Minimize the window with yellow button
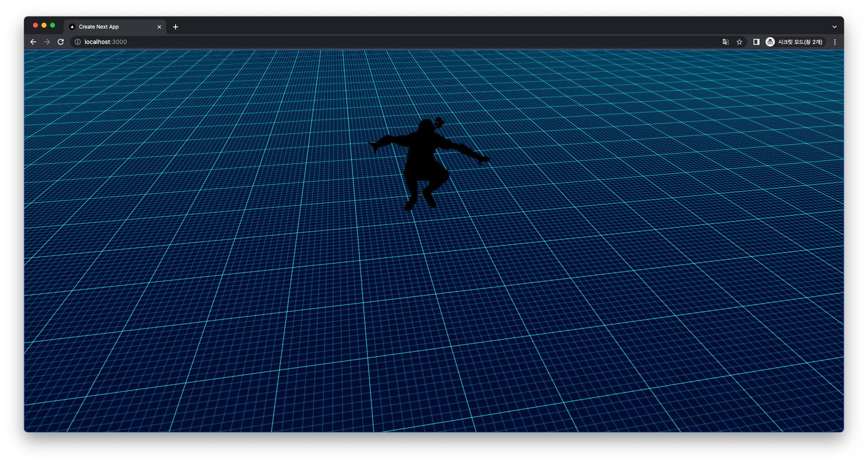Screen dimensions: 868x464 click(x=44, y=26)
